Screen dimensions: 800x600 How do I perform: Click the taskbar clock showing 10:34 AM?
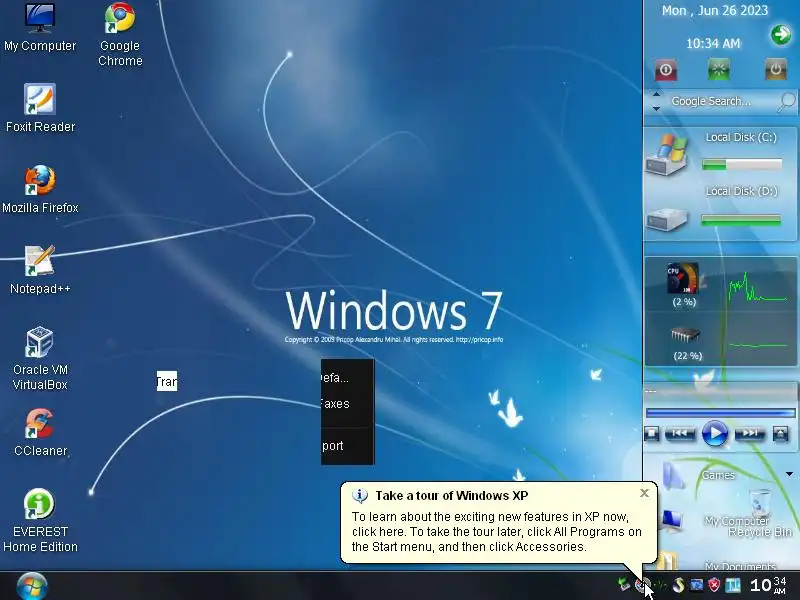point(768,585)
